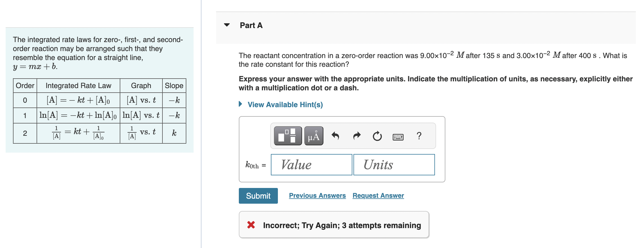
Task: Expand View Available Hint(s)
Action: pos(284,105)
